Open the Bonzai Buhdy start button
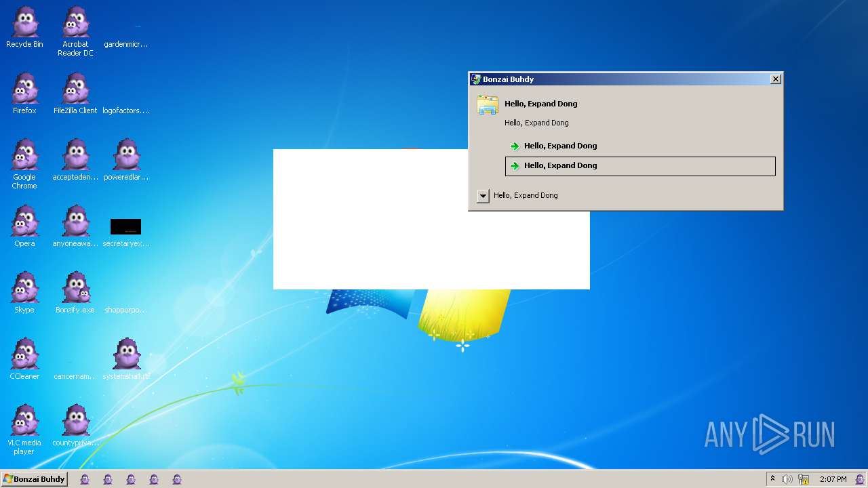Viewport: 868px width, 488px height. point(34,479)
